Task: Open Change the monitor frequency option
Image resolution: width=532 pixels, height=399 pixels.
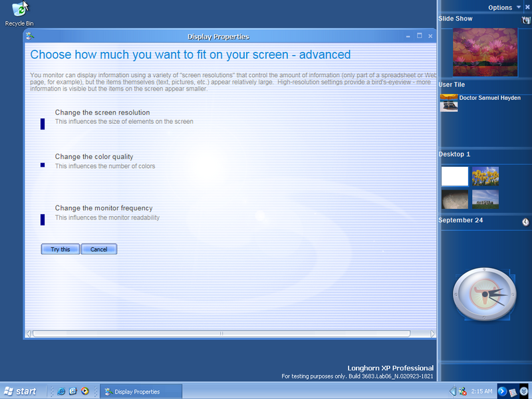Action: point(104,208)
